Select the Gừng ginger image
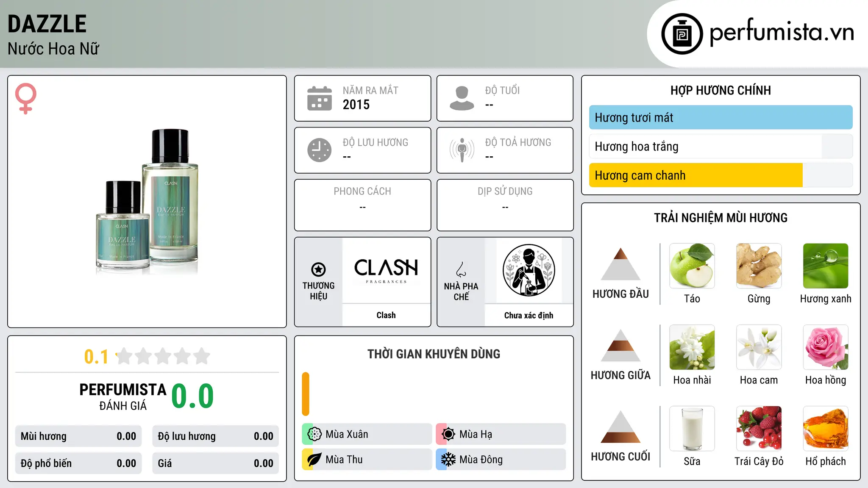868x488 pixels. tap(759, 266)
